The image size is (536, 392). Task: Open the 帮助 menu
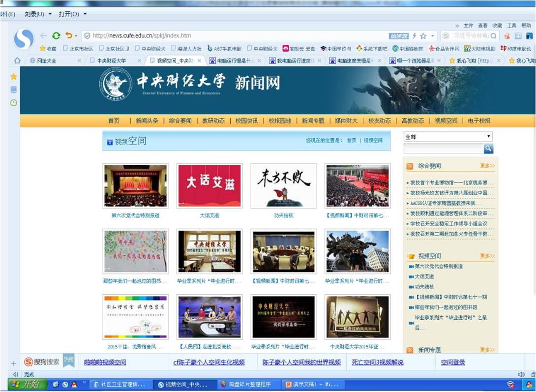(526, 26)
